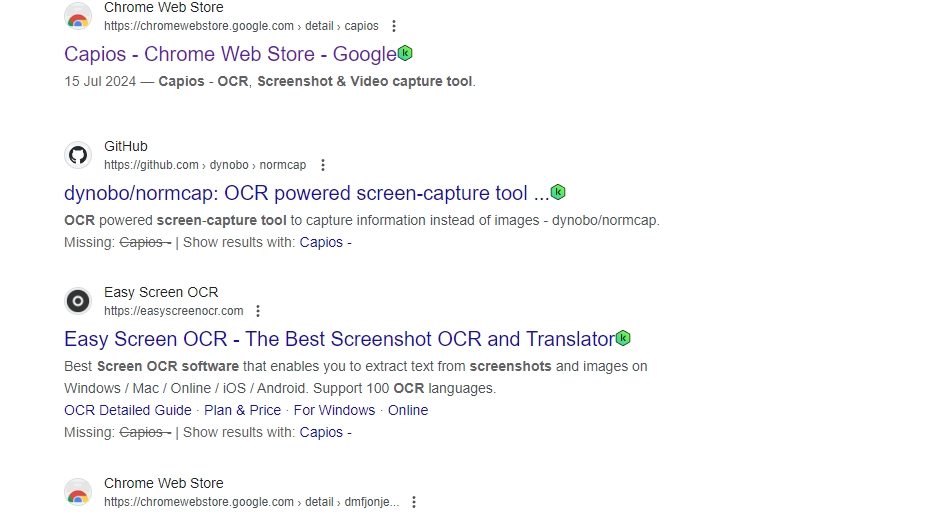Open more options for GitHub normcap result
Viewport: 925px width, 517px height.
click(x=322, y=165)
